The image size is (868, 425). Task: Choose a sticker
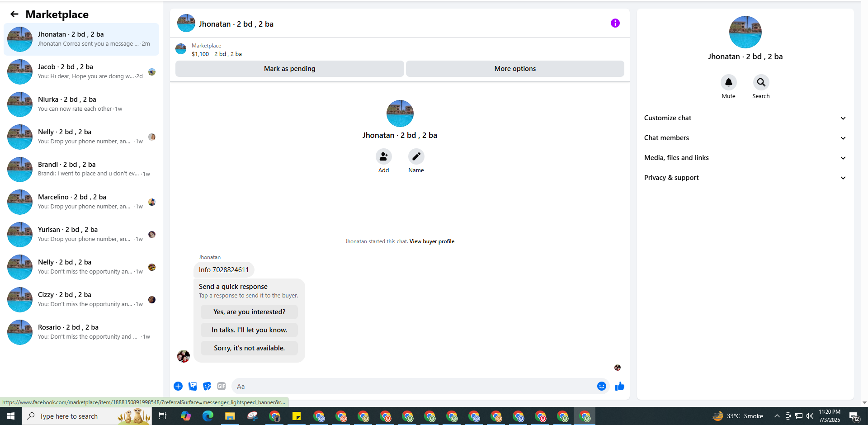(x=207, y=386)
